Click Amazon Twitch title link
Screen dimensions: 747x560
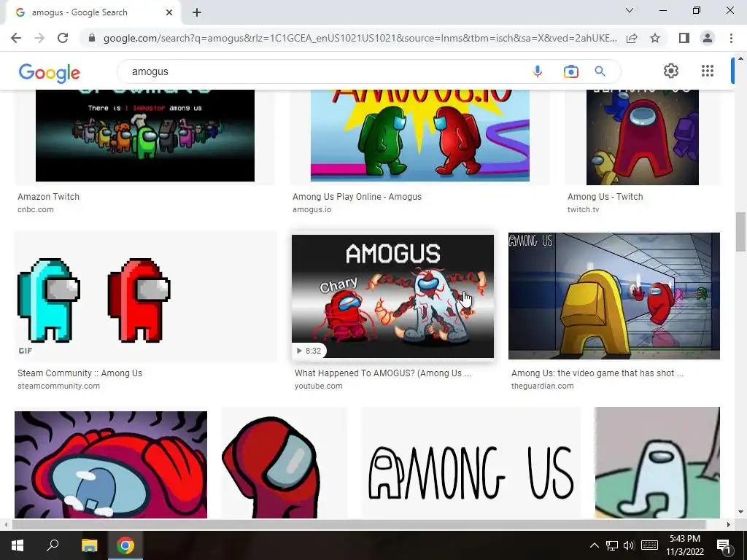coord(49,197)
